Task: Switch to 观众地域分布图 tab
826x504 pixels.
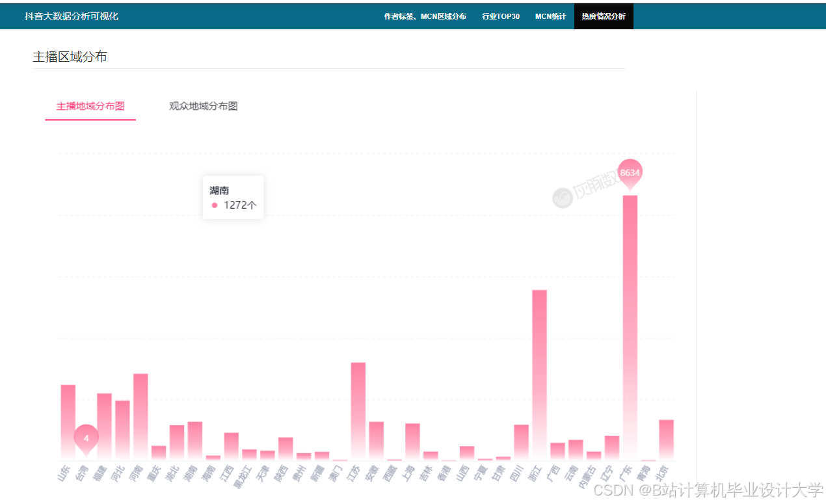Action: click(x=204, y=106)
